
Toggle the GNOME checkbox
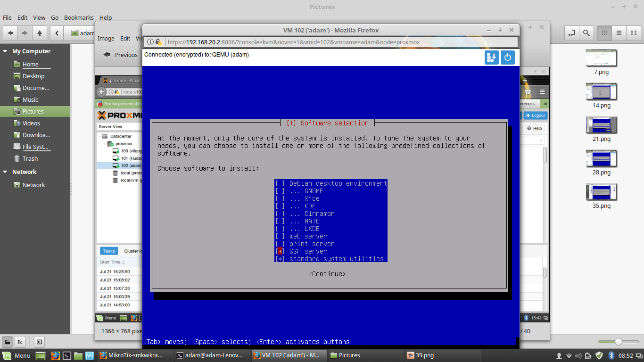[280, 191]
